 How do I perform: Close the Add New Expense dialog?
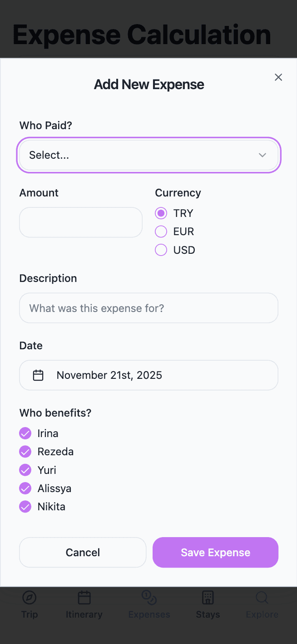[278, 77]
